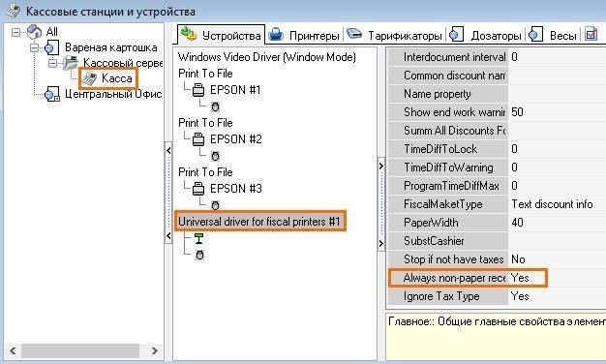Viewport: 606px width, 364px height.
Task: Toggle the Ignore Tax Type Yes value
Action: tap(557, 296)
